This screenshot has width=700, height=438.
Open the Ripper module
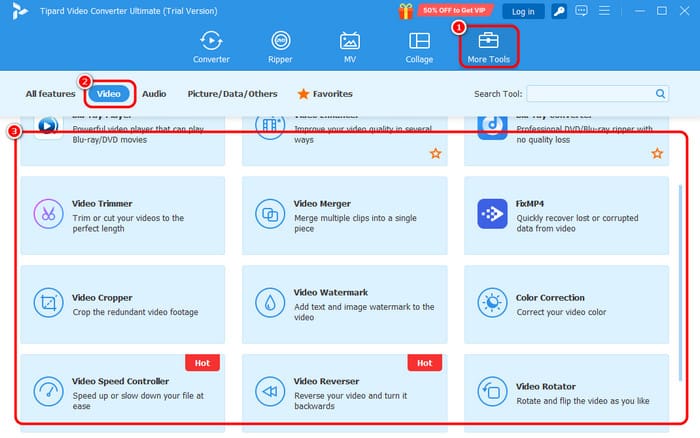pyautogui.click(x=280, y=47)
